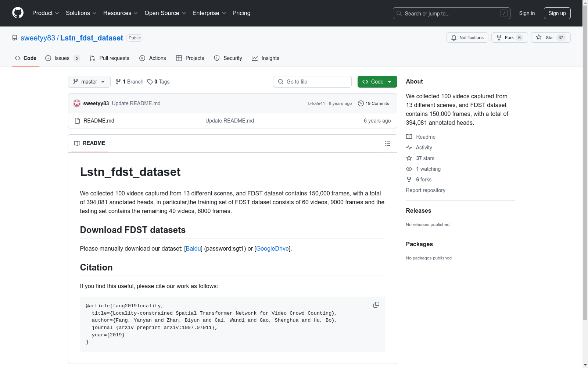Click the fork icon beside 6 forks
This screenshot has width=588, height=368.
pos(409,180)
